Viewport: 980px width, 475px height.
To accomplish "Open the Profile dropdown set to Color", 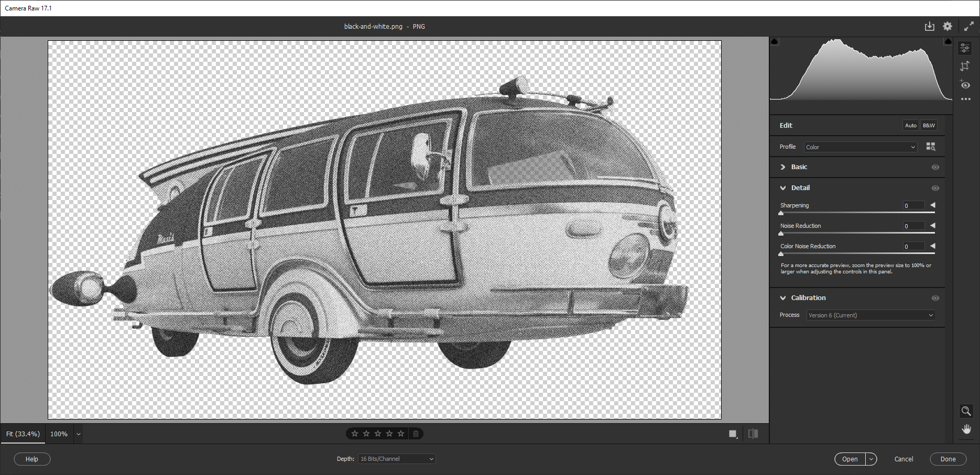I will 860,147.
